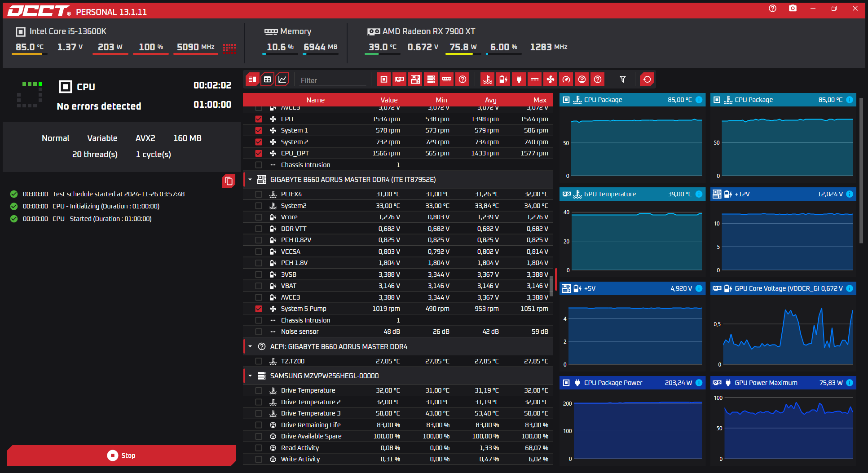Uncheck the System 1 fan checkbox
This screenshot has height=473, width=868.
pyautogui.click(x=259, y=130)
